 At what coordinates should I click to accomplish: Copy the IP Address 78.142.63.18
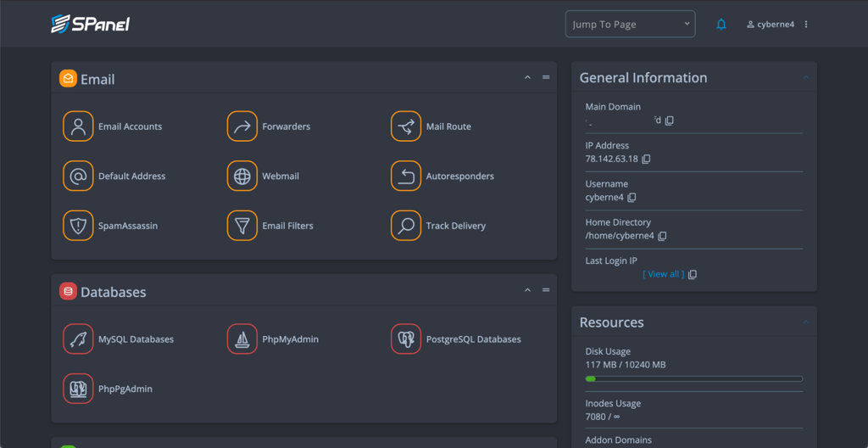[x=646, y=160]
